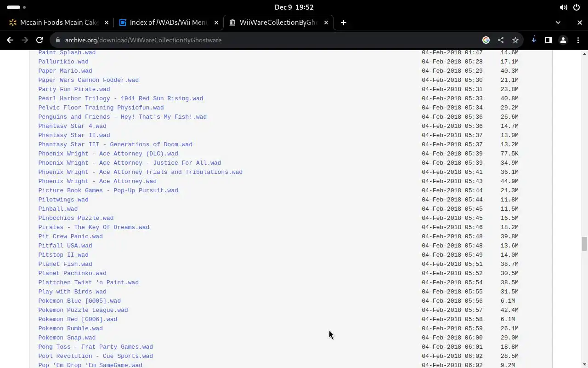This screenshot has height=368, width=588.
Task: Open a new browser tab
Action: (344, 22)
